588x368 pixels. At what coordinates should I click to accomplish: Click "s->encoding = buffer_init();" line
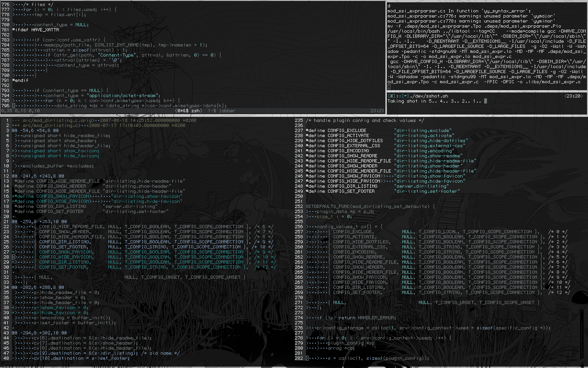[71, 318]
